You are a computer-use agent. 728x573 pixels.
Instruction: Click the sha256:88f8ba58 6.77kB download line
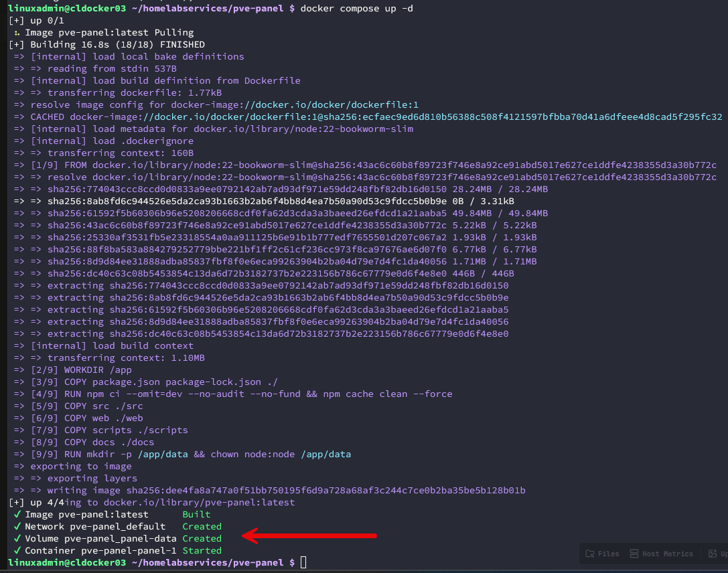point(275,250)
